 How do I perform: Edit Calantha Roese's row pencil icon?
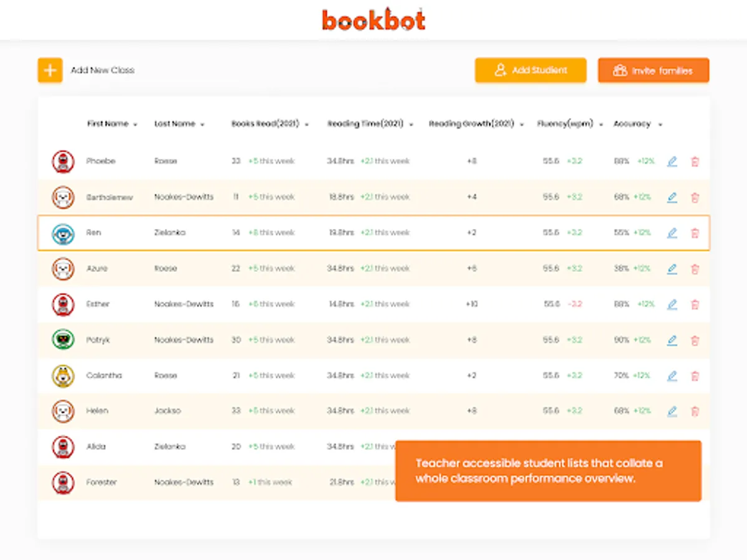point(672,376)
